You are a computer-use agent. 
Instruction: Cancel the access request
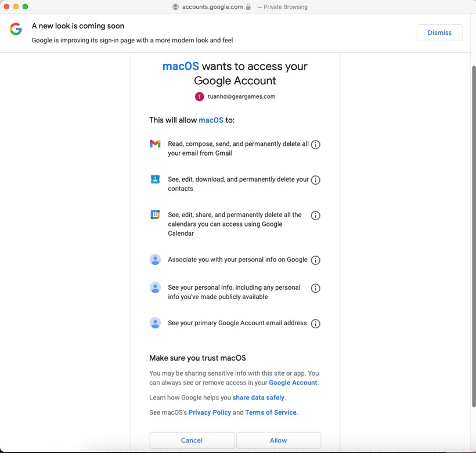pyautogui.click(x=192, y=440)
